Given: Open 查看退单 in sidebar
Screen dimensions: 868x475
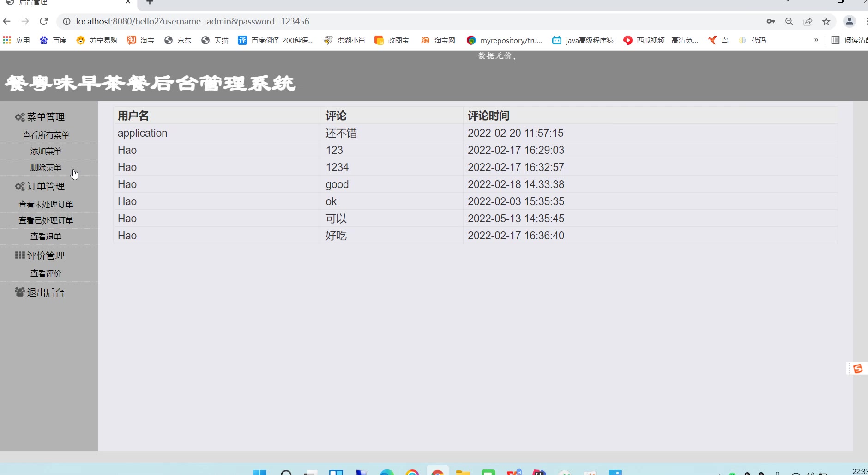Looking at the screenshot, I should click(46, 237).
